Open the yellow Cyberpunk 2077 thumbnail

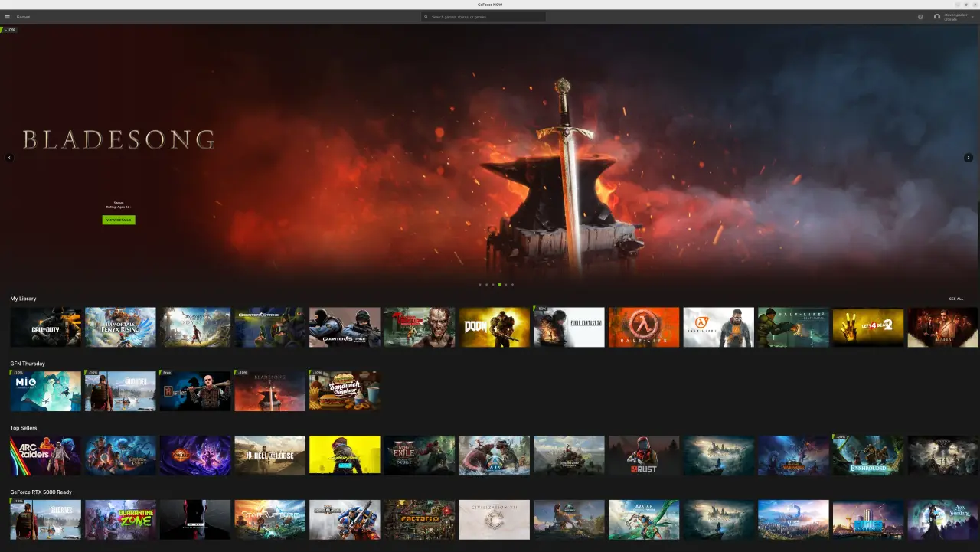point(345,456)
